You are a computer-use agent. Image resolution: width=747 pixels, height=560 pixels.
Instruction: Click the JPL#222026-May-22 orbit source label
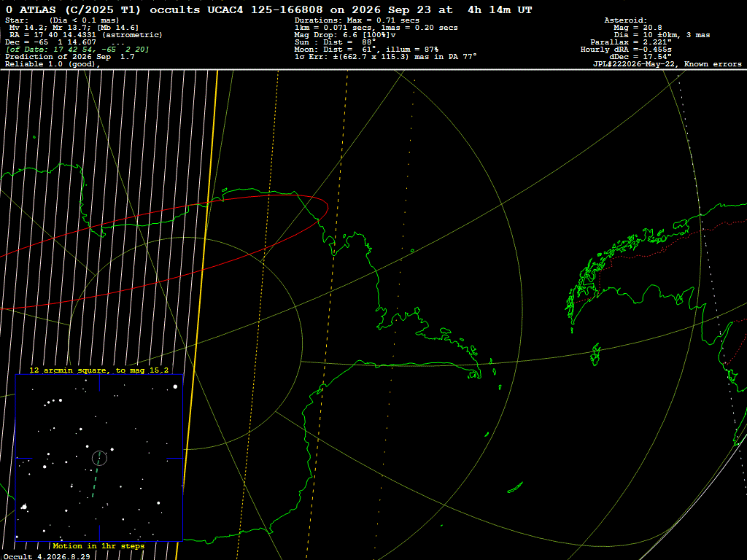[x=634, y=64]
